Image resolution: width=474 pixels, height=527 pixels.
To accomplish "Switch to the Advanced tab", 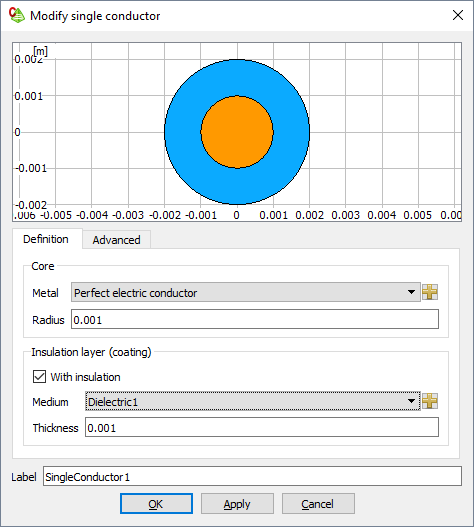I will tap(116, 240).
